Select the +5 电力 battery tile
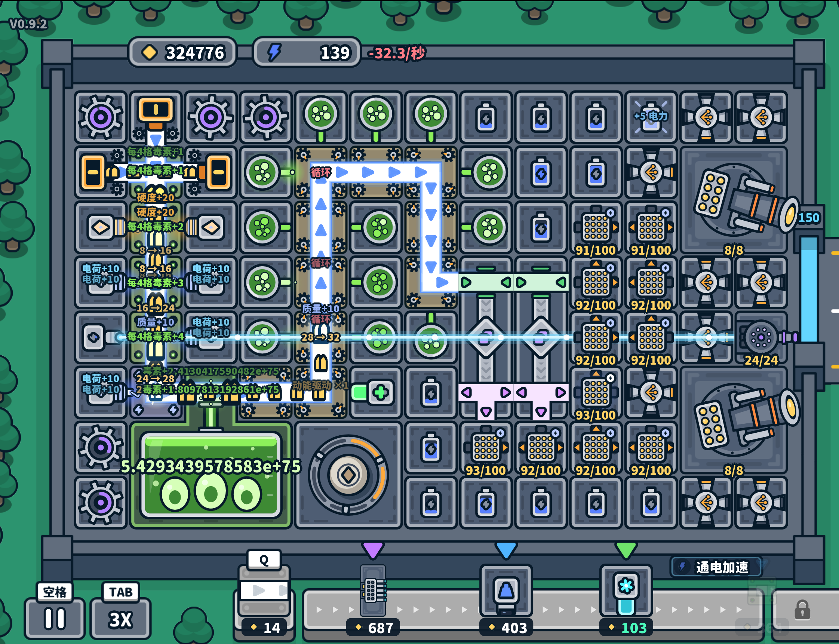The height and width of the screenshot is (644, 839). coord(651,117)
